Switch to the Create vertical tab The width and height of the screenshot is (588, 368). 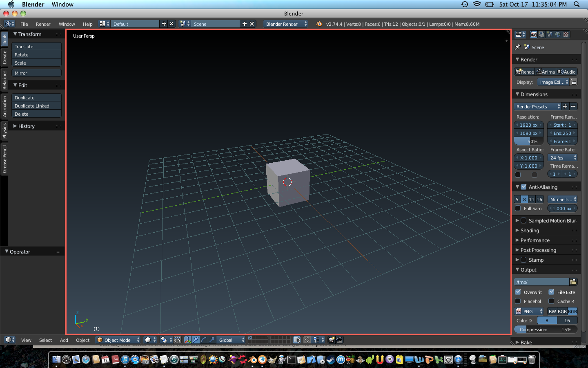(4, 57)
